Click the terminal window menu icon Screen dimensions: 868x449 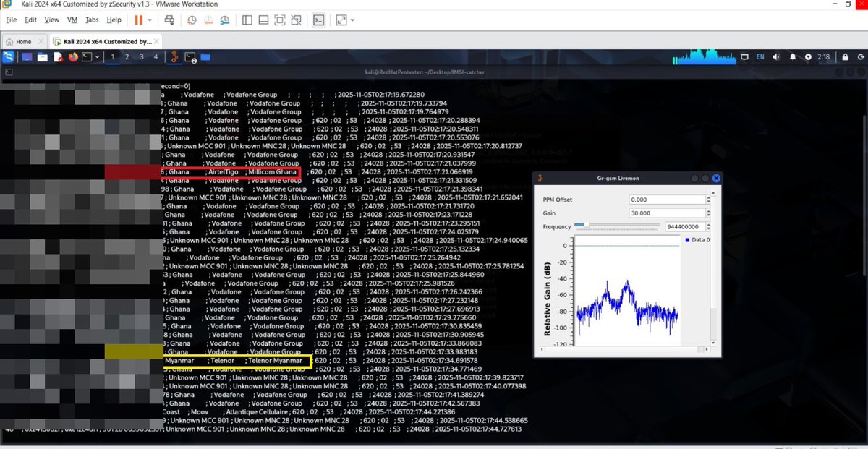click(8, 72)
